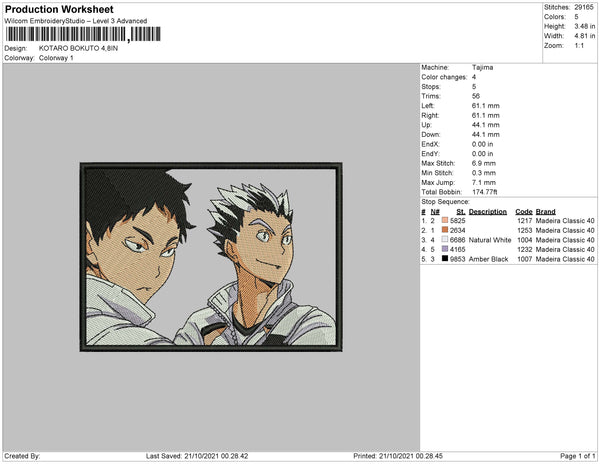Click the Total Bobbin value 174.77ft
The height and width of the screenshot is (464, 600).
click(x=484, y=192)
